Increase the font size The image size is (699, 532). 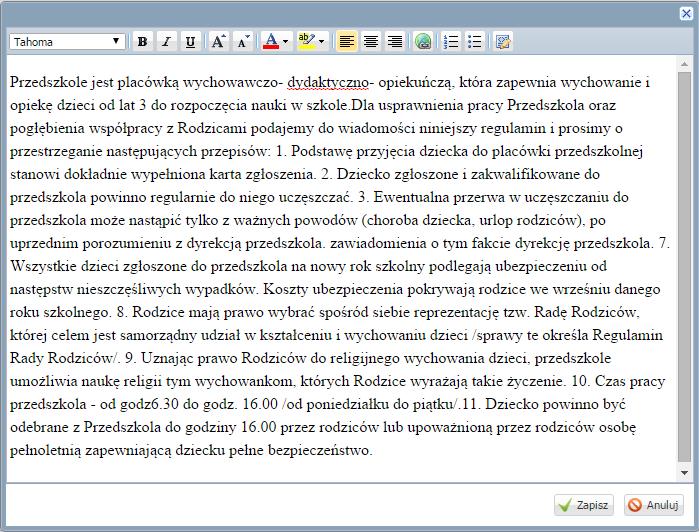(x=218, y=42)
